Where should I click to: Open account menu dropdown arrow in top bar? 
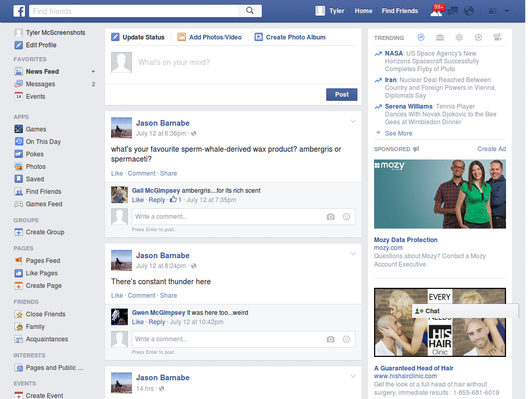(x=507, y=11)
